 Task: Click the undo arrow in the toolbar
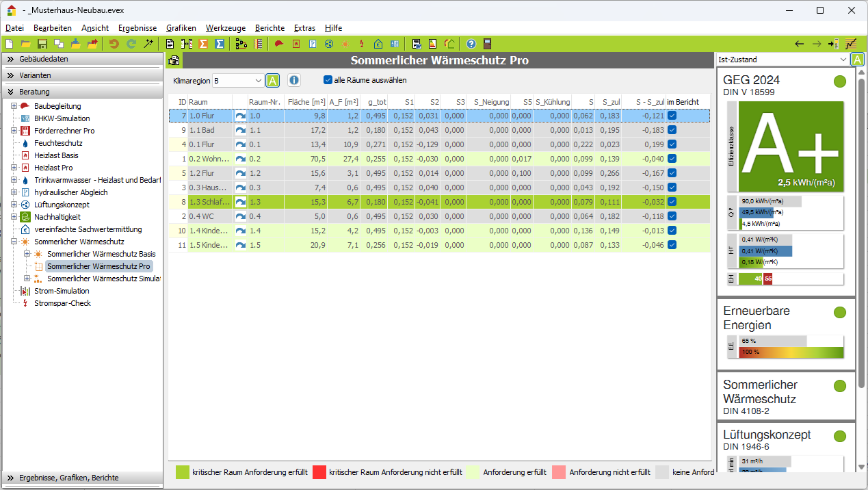114,44
